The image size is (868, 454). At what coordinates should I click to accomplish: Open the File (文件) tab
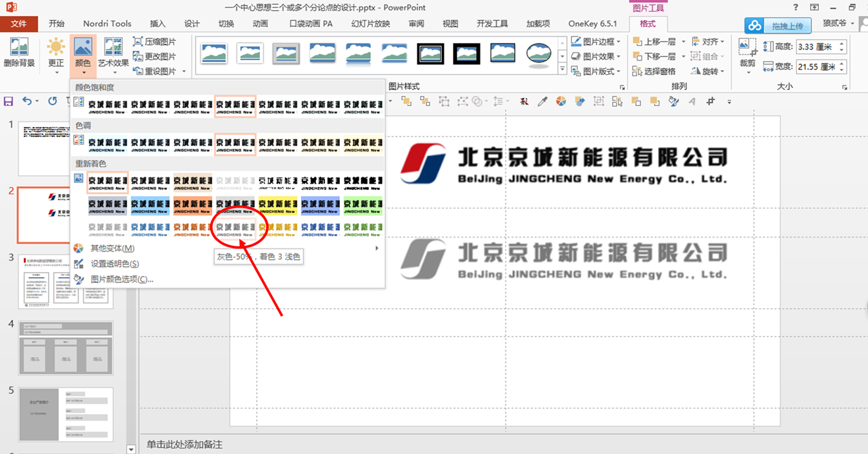(x=19, y=24)
